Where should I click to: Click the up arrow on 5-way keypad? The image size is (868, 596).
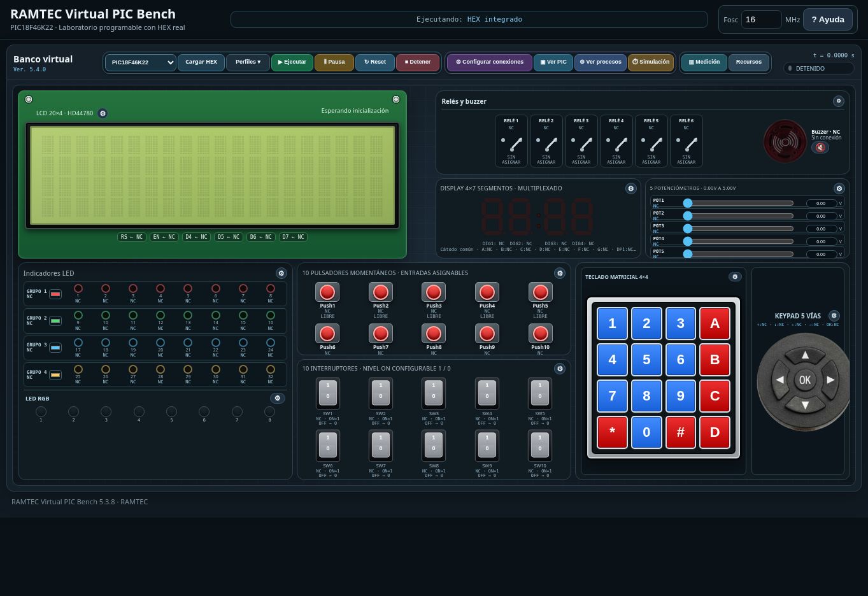805,355
